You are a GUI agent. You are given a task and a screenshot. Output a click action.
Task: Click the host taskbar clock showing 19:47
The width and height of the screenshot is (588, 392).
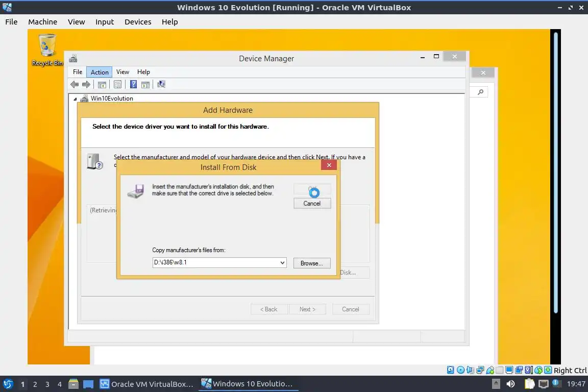tap(576, 384)
